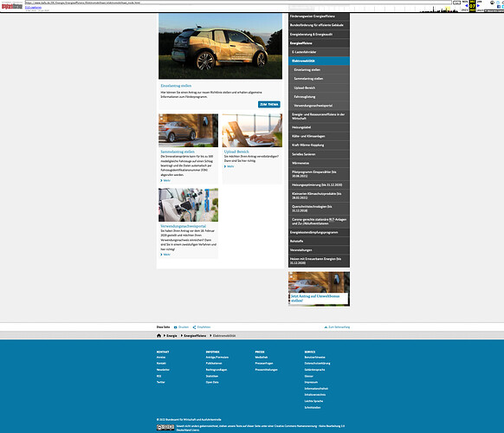The width and height of the screenshot is (504, 433).
Task: Open Impressum link in footer
Action: point(311,382)
